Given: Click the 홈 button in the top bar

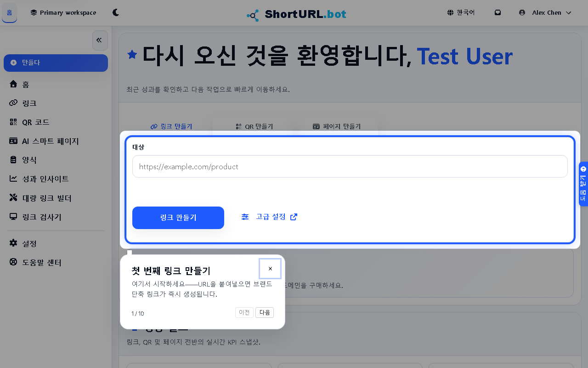Looking at the screenshot, I should pos(10,13).
